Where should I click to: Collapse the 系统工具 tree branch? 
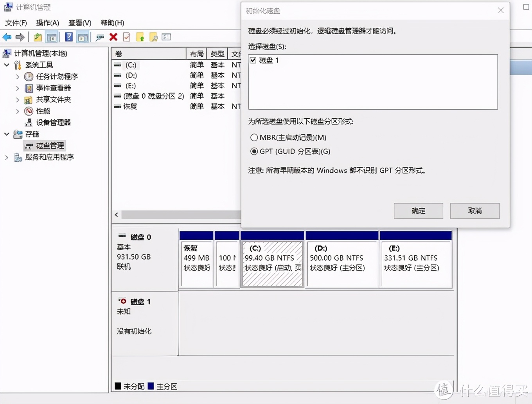click(7, 65)
